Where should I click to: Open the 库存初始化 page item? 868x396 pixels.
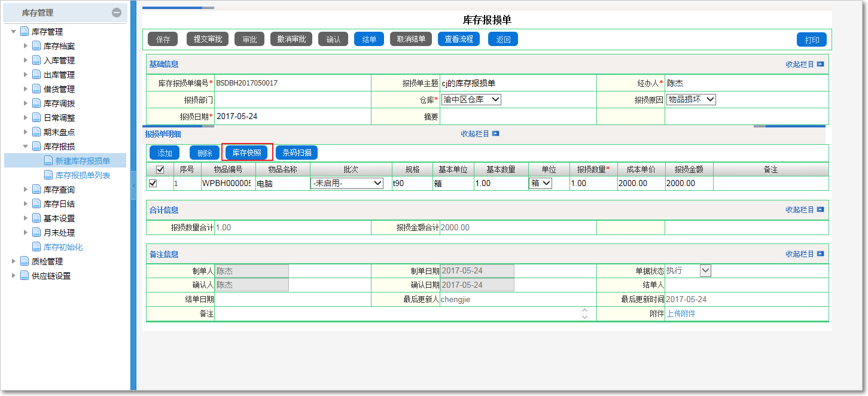click(x=63, y=247)
